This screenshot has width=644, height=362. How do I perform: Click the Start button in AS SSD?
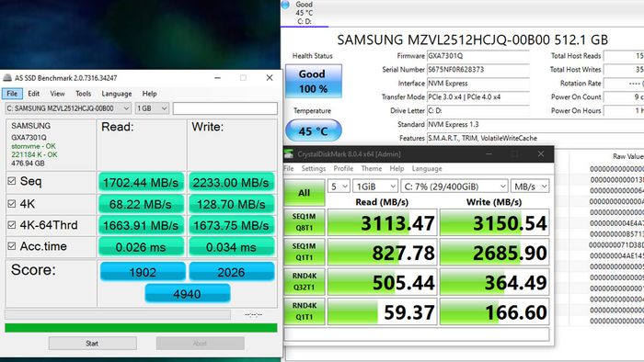click(x=92, y=343)
